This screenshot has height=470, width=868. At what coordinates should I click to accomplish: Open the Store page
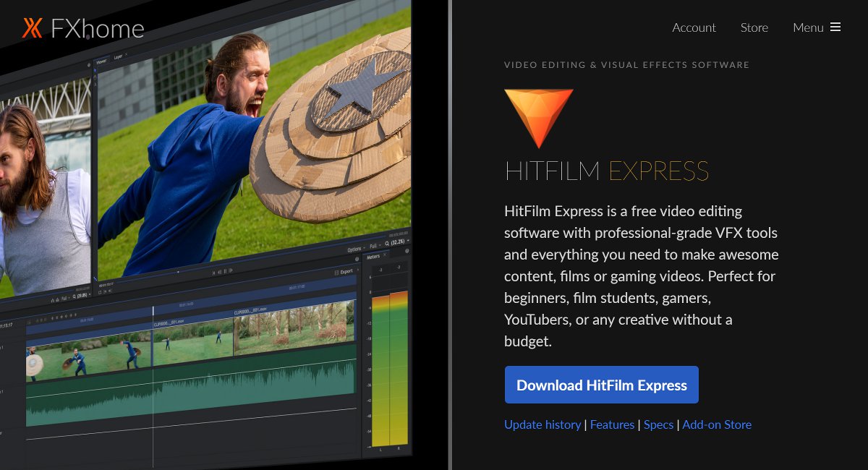click(754, 27)
